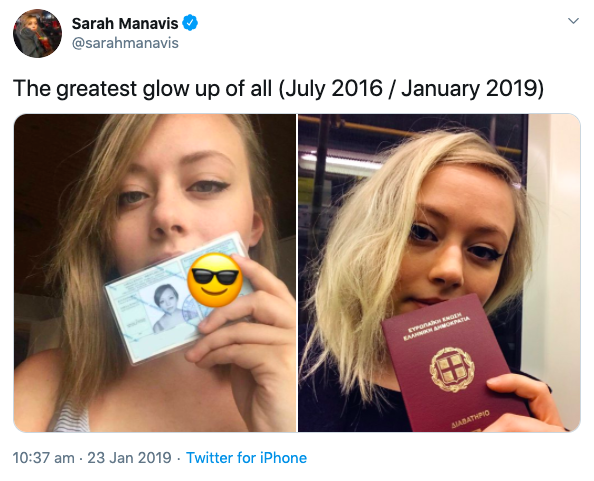Viewport: 594px width, 481px height.
Task: Click the sunglasses emoji sticker
Action: (215, 280)
